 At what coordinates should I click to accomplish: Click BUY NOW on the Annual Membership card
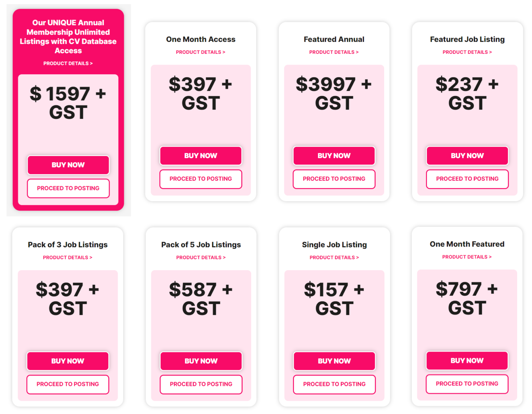click(x=68, y=165)
